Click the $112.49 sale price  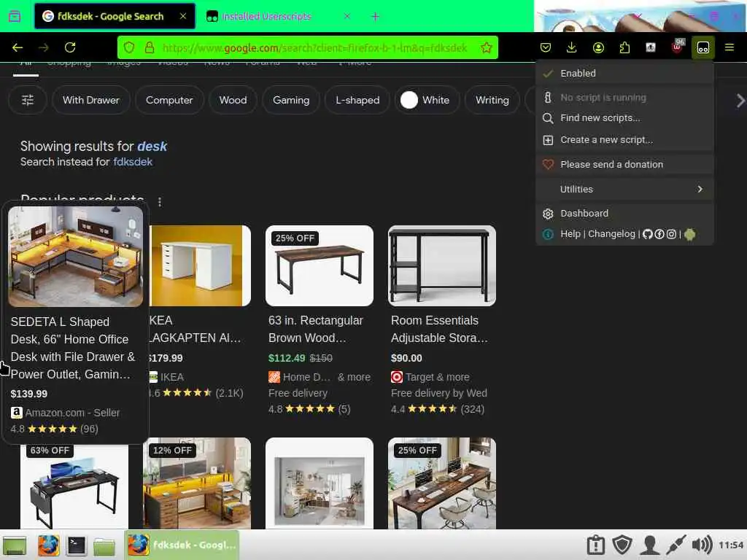click(287, 358)
